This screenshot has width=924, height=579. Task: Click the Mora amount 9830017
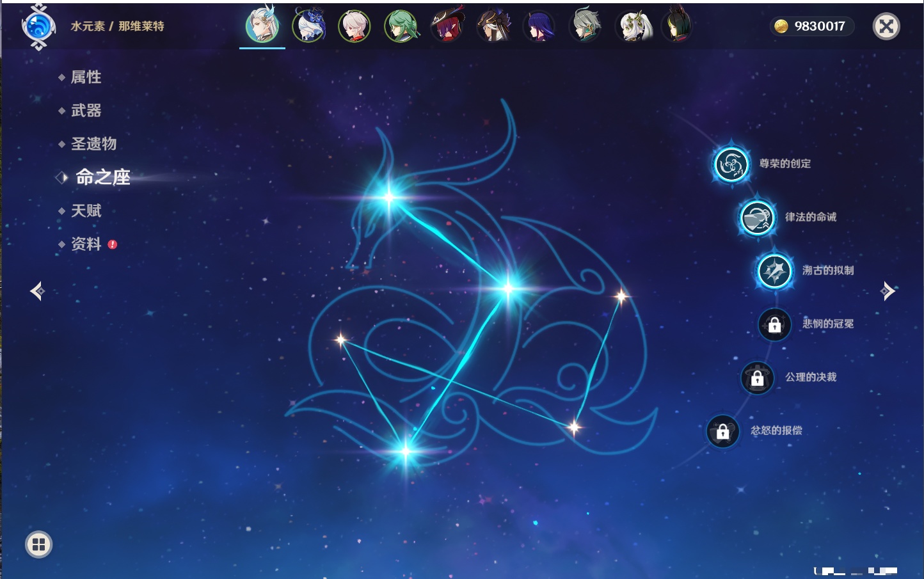coord(820,26)
